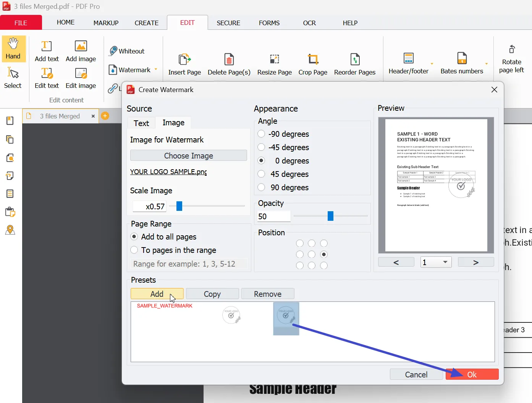
Task: Confirm watermark with Ok button
Action: [x=472, y=374]
